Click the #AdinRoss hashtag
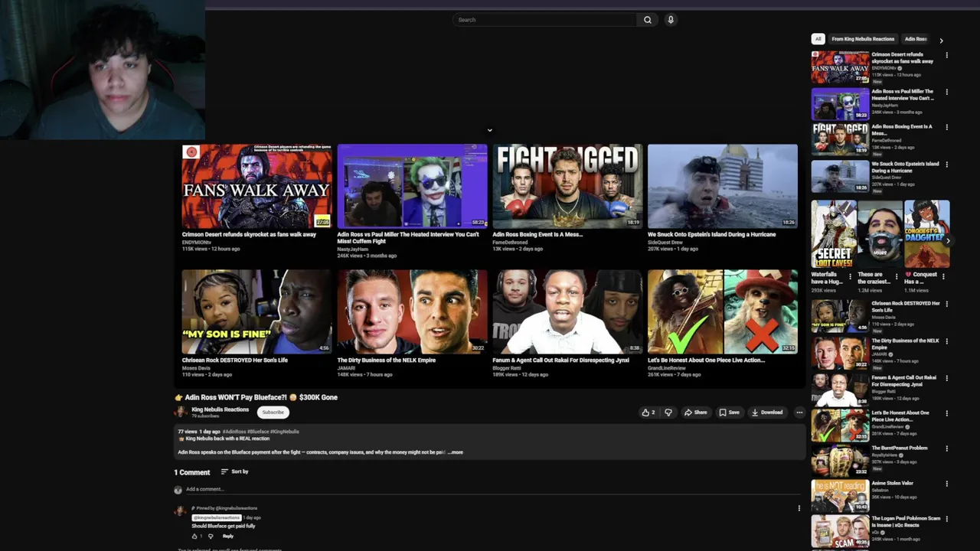Image resolution: width=980 pixels, height=551 pixels. [x=234, y=432]
